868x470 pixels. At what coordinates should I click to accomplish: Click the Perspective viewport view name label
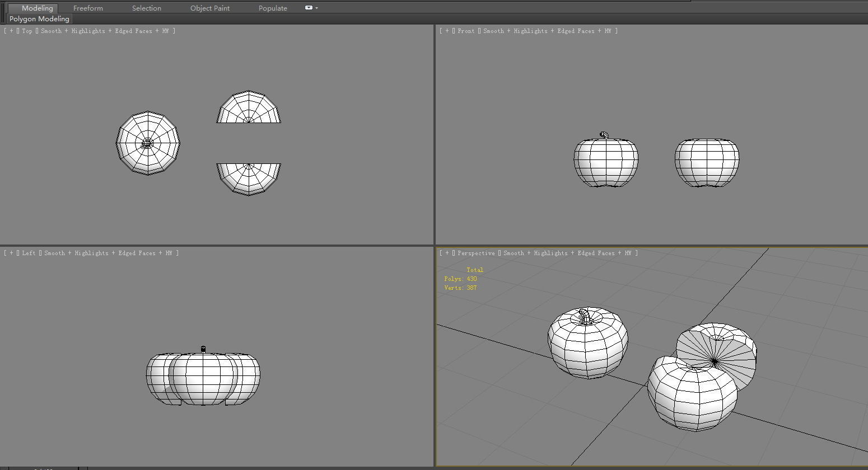476,253
